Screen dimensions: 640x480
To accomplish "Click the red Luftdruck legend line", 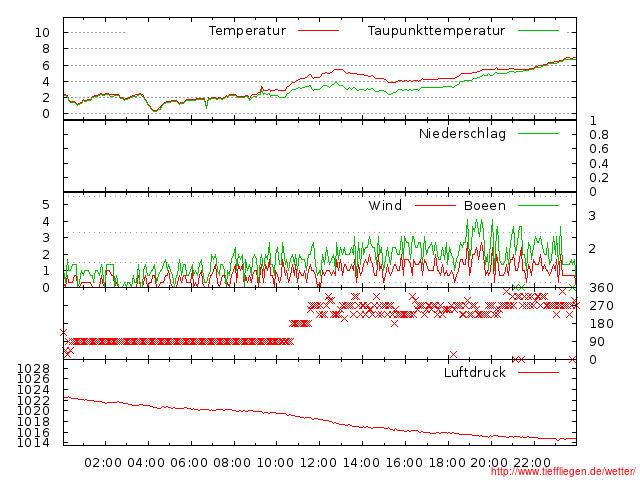I will [538, 372].
